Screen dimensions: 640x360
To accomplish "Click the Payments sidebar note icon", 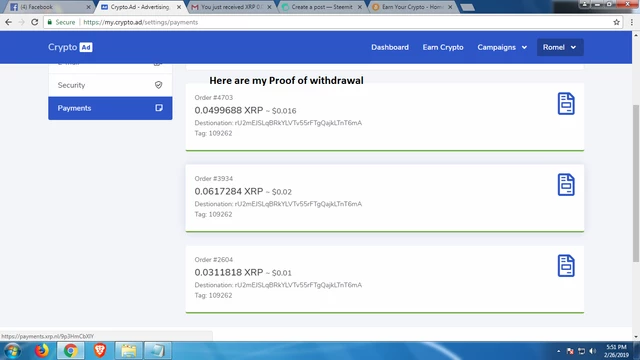I will (159, 108).
